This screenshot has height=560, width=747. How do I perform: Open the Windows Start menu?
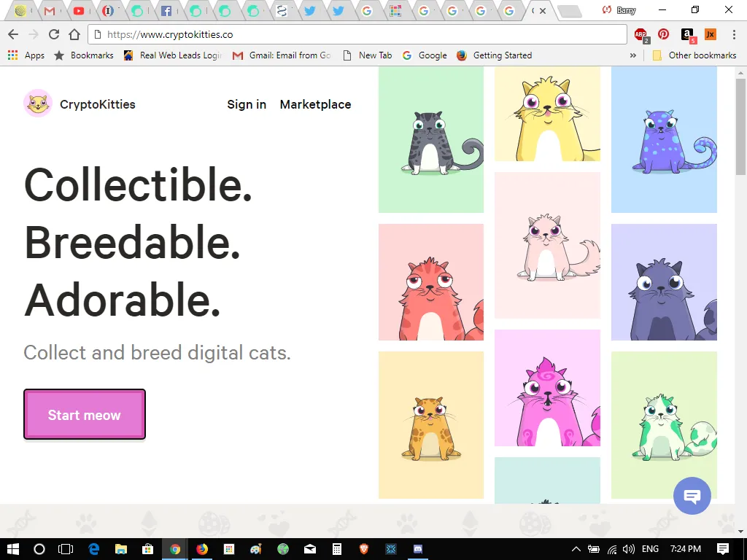click(x=13, y=549)
